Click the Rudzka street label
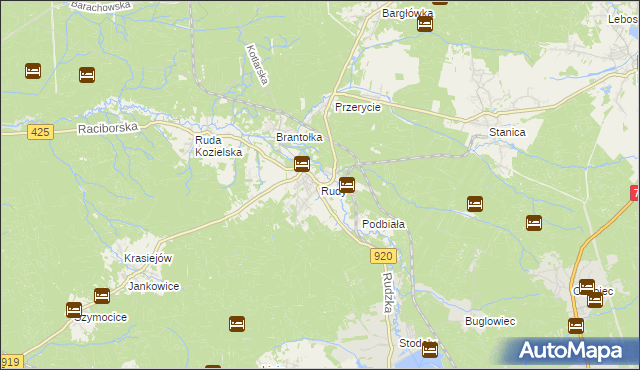The width and height of the screenshot is (640, 370). (x=388, y=292)
